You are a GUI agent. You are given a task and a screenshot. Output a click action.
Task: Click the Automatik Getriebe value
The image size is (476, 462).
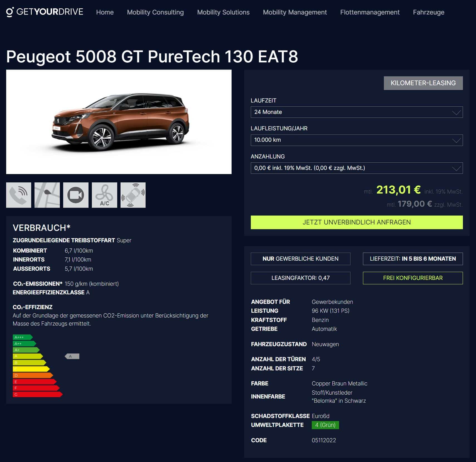pos(324,329)
